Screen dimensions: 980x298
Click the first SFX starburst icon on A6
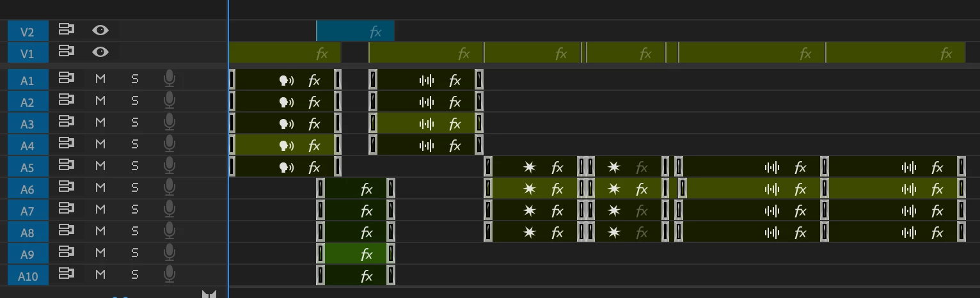point(529,189)
